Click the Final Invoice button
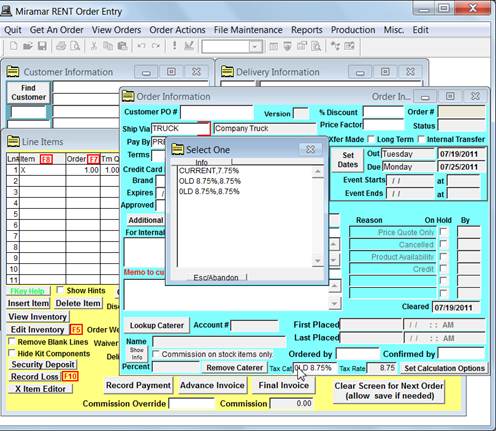The image size is (496, 431). point(284,385)
